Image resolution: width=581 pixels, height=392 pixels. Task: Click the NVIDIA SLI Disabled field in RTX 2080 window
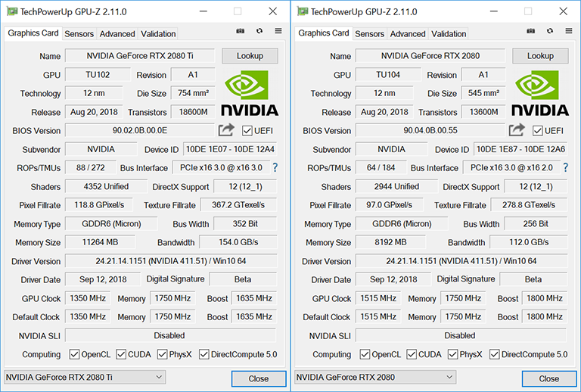coord(461,336)
